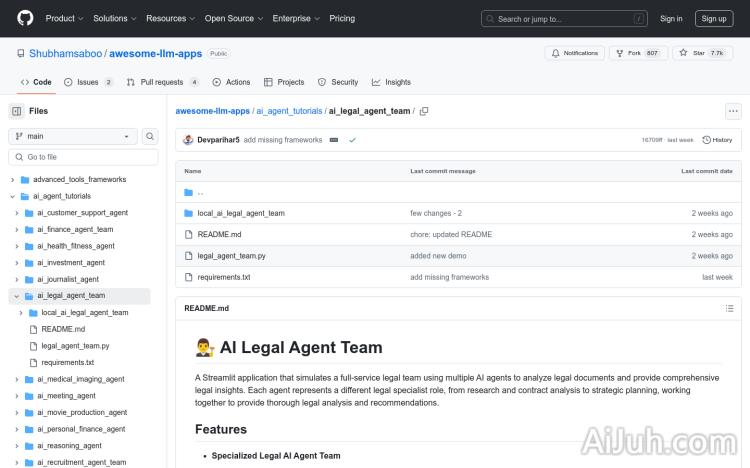Open the GitHub home logo
The width and height of the screenshot is (750, 468).
(25, 18)
